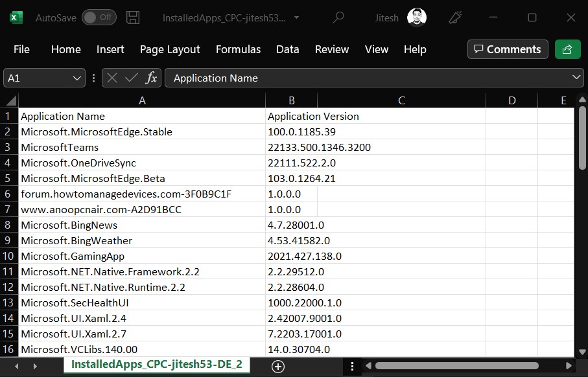This screenshot has width=588, height=377.
Task: Click the vertical scrollbar up arrow
Action: 582,100
